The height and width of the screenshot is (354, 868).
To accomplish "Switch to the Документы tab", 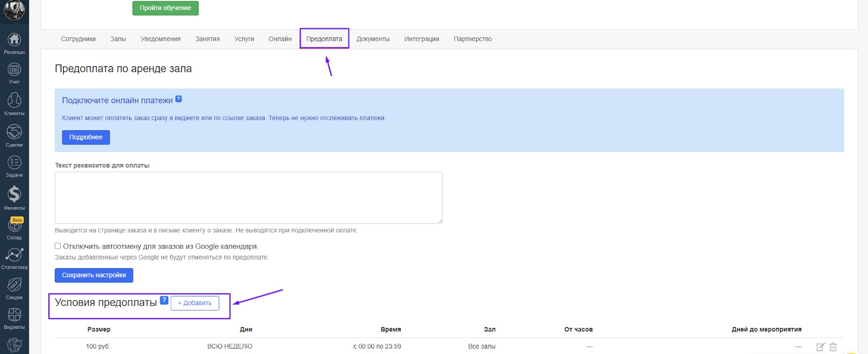I will coord(373,39).
